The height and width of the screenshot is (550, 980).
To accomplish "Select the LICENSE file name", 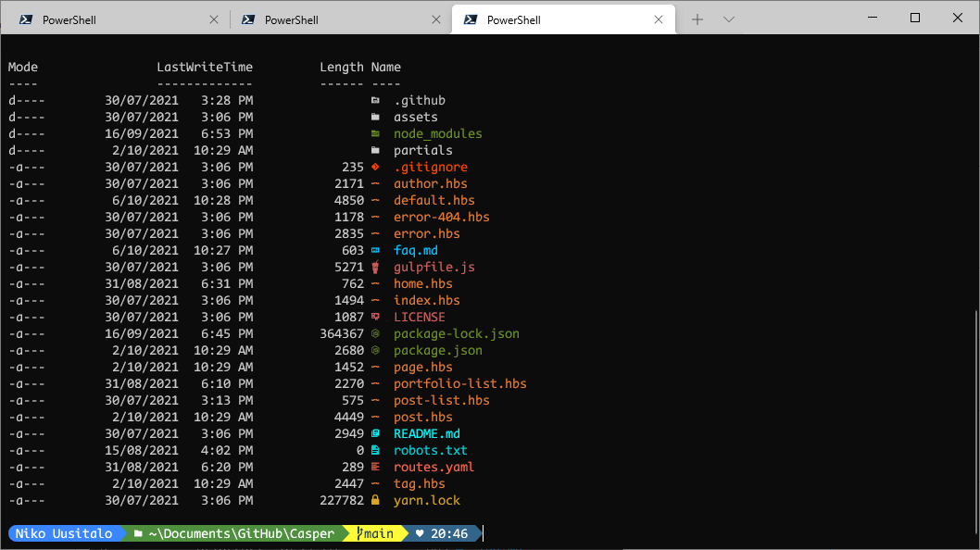I will [x=419, y=317].
